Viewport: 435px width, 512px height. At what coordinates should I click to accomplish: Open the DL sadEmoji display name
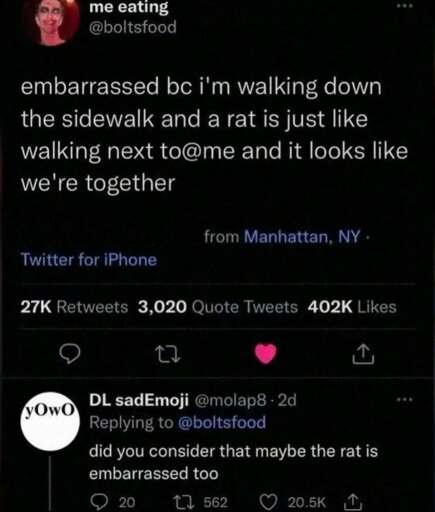[x=139, y=400]
